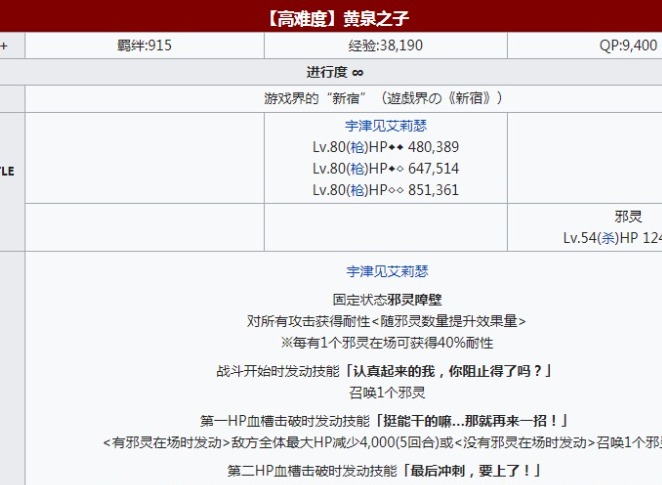Viewport: 662px width, 485px height.
Task: Click the 枪 class link on the 851,361 line
Action: 357,190
